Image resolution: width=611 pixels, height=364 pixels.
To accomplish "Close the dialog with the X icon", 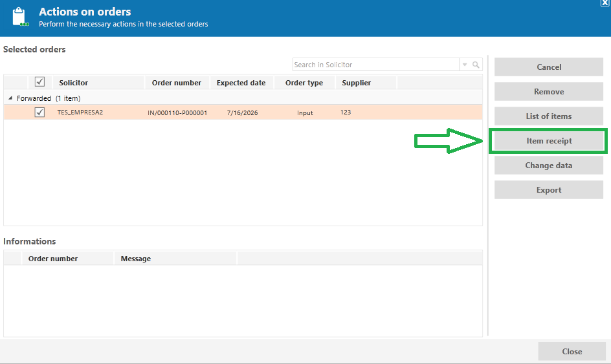I will (605, 3).
